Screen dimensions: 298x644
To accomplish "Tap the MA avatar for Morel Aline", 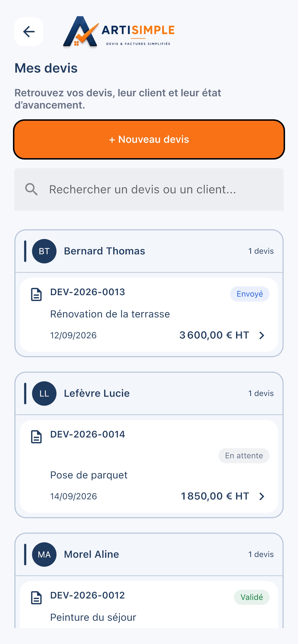I will click(44, 554).
